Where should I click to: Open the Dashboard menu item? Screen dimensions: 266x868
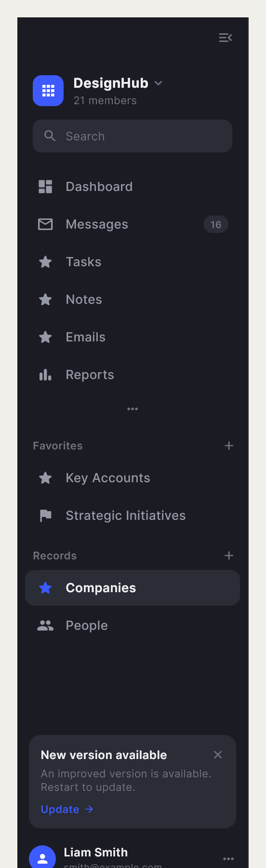(x=133, y=187)
